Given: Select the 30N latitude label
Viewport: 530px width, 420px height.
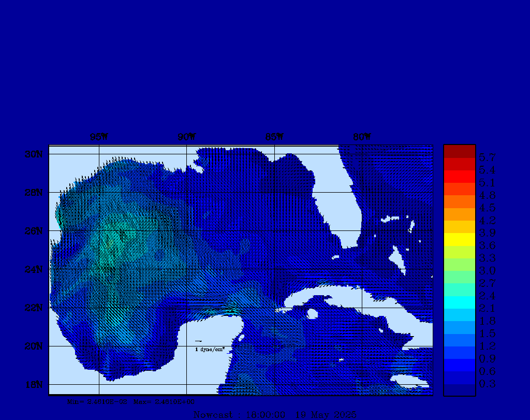Looking at the screenshot, I should pyautogui.click(x=35, y=154).
